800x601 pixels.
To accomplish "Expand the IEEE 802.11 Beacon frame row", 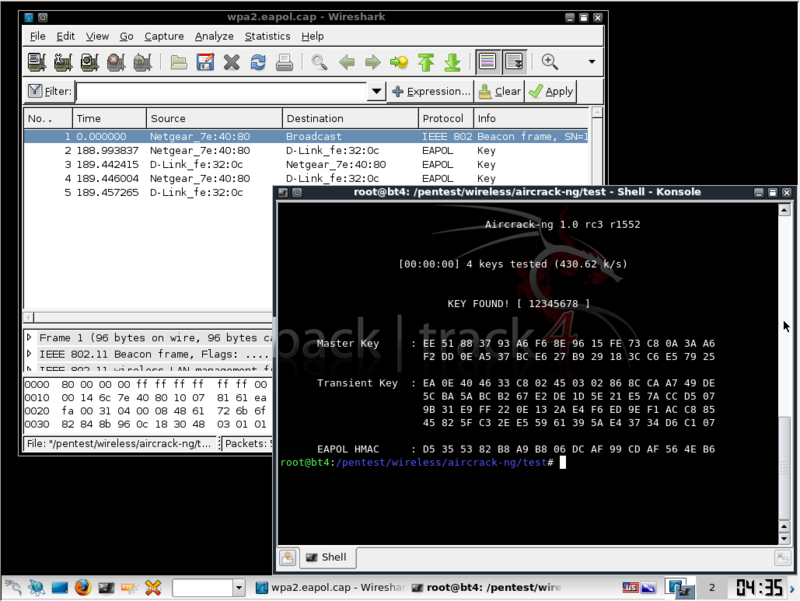I will (x=30, y=353).
